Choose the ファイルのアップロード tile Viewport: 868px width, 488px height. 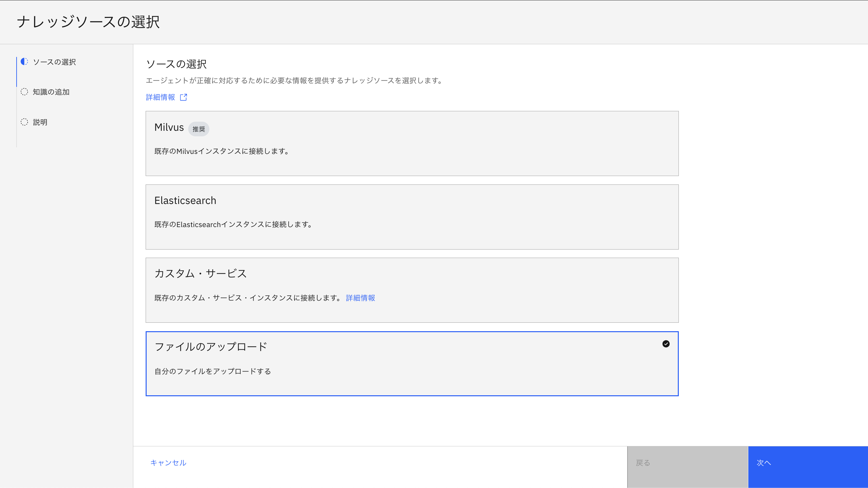tap(412, 363)
